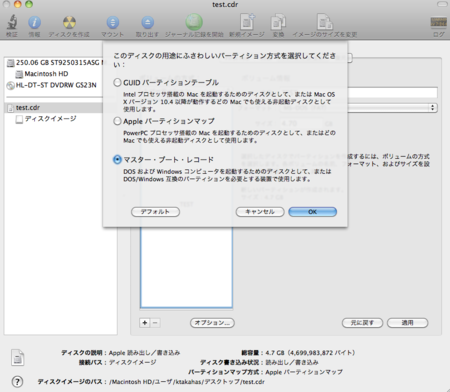Click the disk image document icon at bottom
The height and width of the screenshot is (392, 450).
coord(18,357)
